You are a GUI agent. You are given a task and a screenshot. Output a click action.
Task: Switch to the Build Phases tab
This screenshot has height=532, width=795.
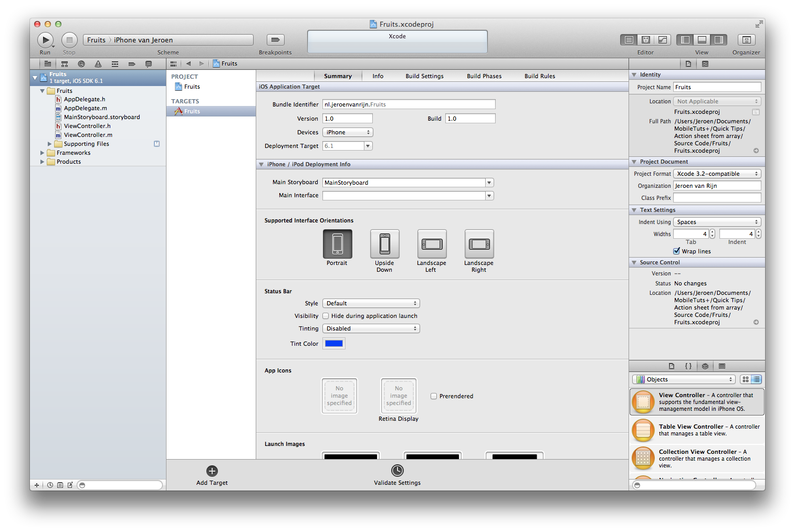484,76
